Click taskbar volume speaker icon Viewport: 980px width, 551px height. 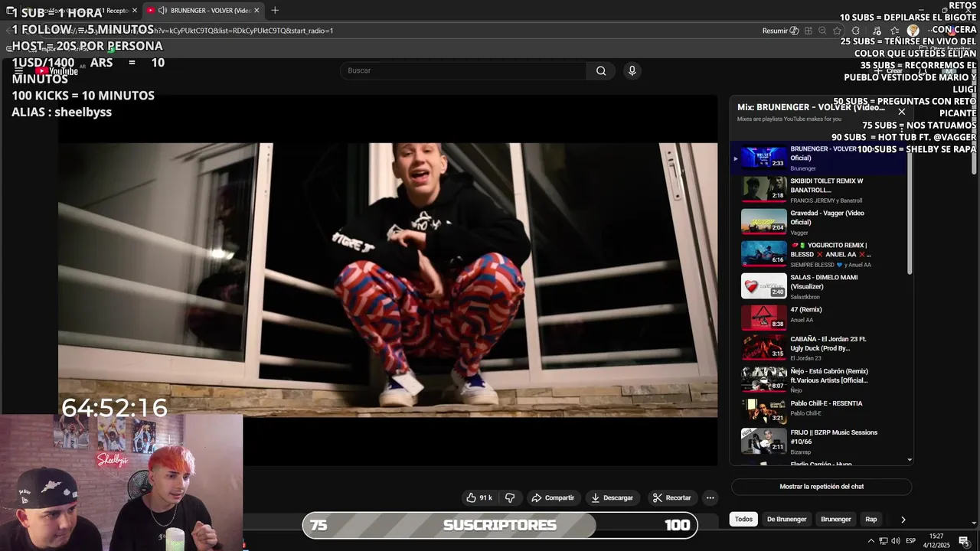click(x=896, y=541)
